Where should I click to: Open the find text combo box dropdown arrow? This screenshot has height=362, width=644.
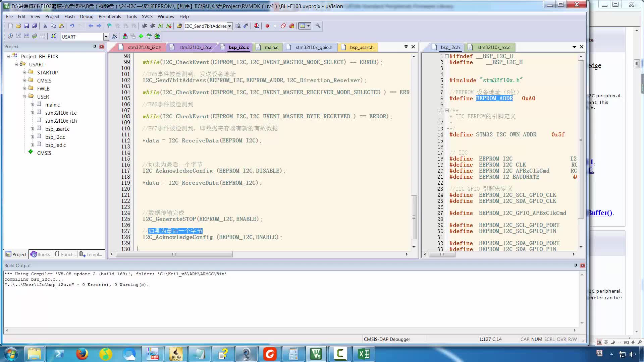[x=229, y=26]
